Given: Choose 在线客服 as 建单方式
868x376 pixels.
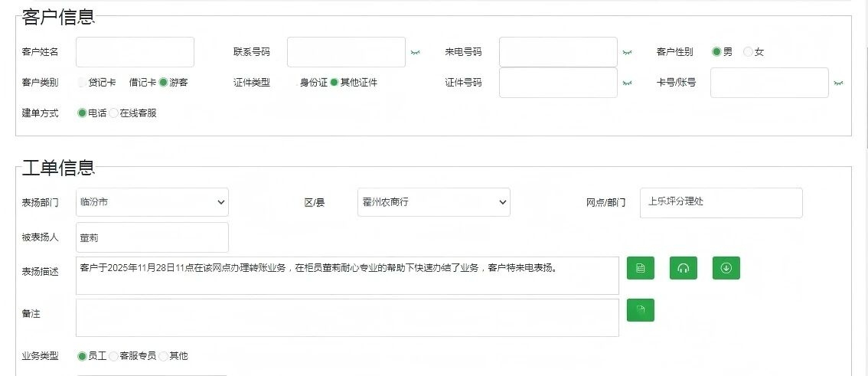Looking at the screenshot, I should pyautogui.click(x=114, y=113).
